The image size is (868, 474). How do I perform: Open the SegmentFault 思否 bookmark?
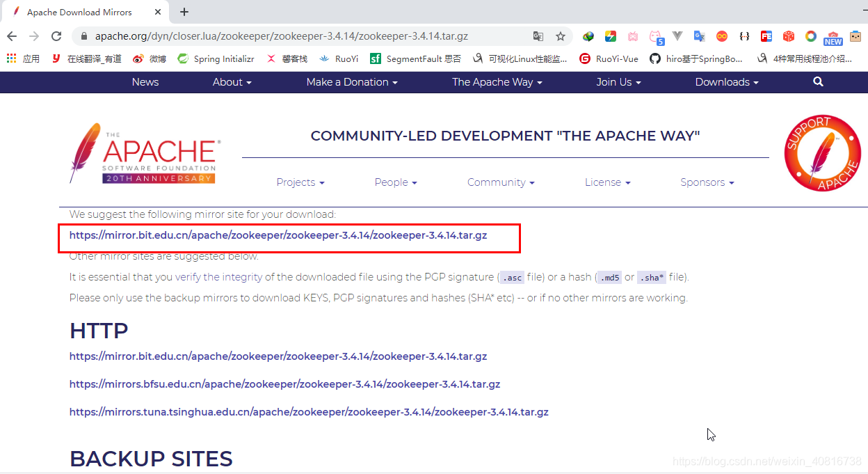pos(415,59)
